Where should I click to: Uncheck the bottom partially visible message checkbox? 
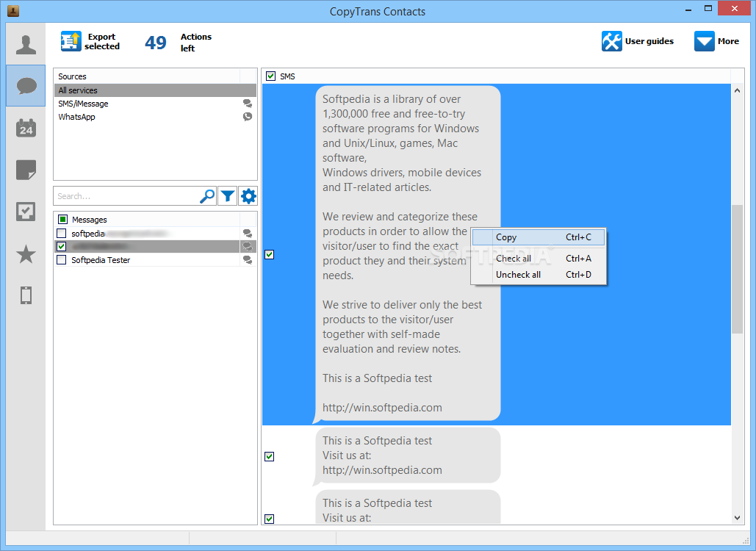270,519
